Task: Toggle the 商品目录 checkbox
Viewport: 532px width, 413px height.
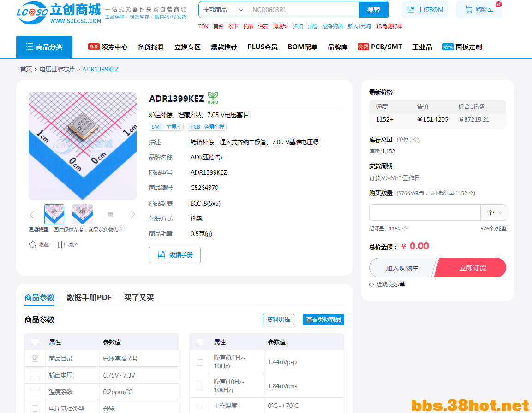Action: coord(35,359)
